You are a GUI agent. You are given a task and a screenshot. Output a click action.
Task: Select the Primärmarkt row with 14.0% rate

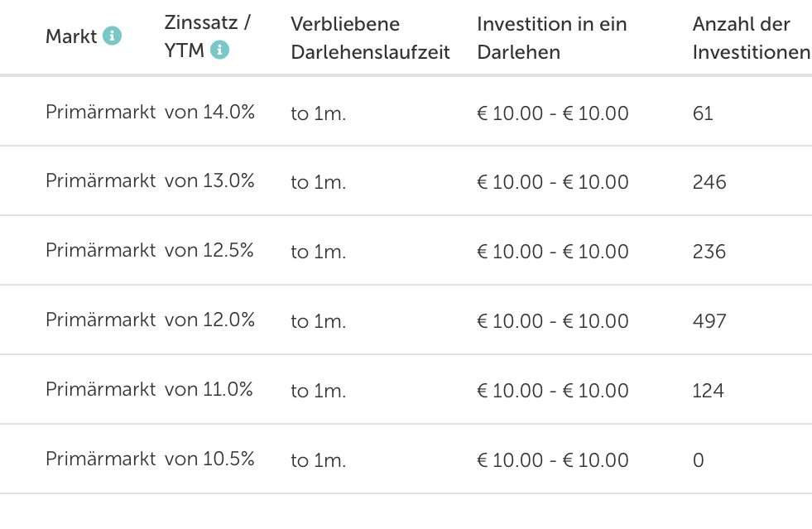tap(100, 112)
